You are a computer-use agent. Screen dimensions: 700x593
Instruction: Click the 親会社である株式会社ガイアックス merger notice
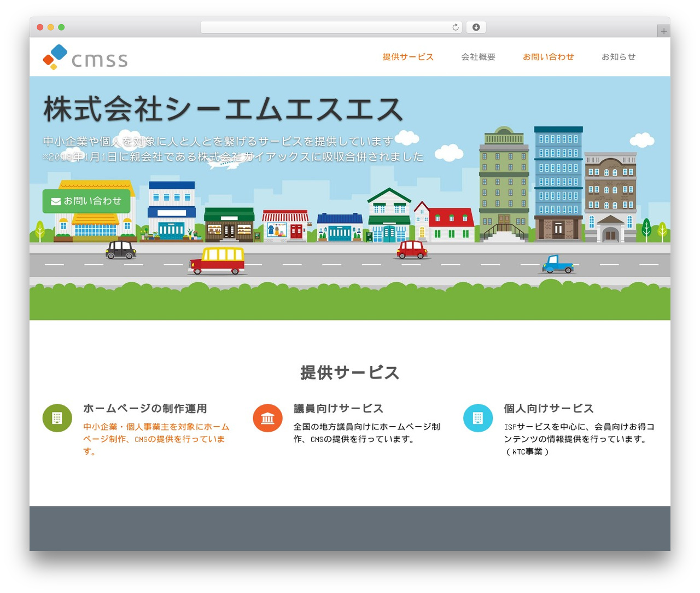tap(233, 157)
